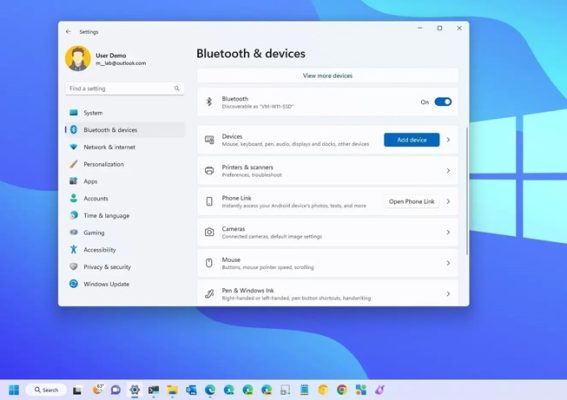Screen dimensions: 567x400
Task: Open Windows Update via its sync icon
Action: click(x=74, y=284)
